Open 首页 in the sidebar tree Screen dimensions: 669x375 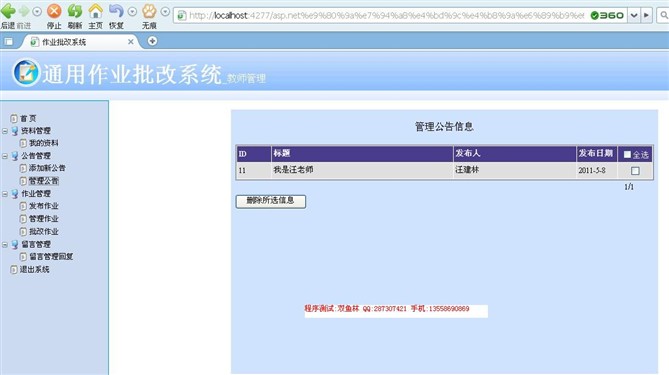[x=28, y=118]
